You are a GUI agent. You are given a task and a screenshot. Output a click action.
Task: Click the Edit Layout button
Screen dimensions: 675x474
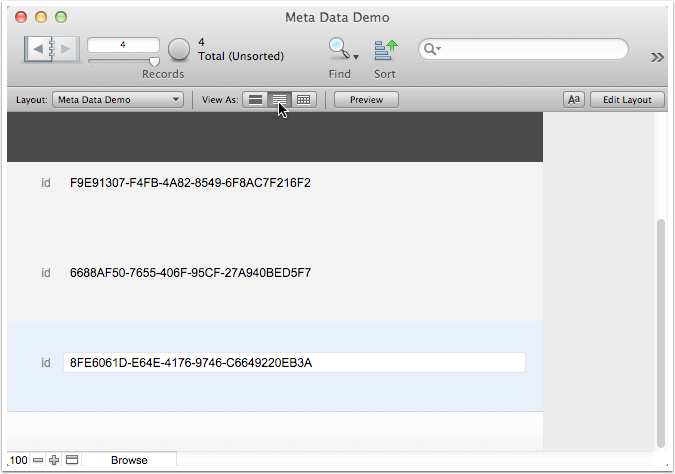point(627,100)
